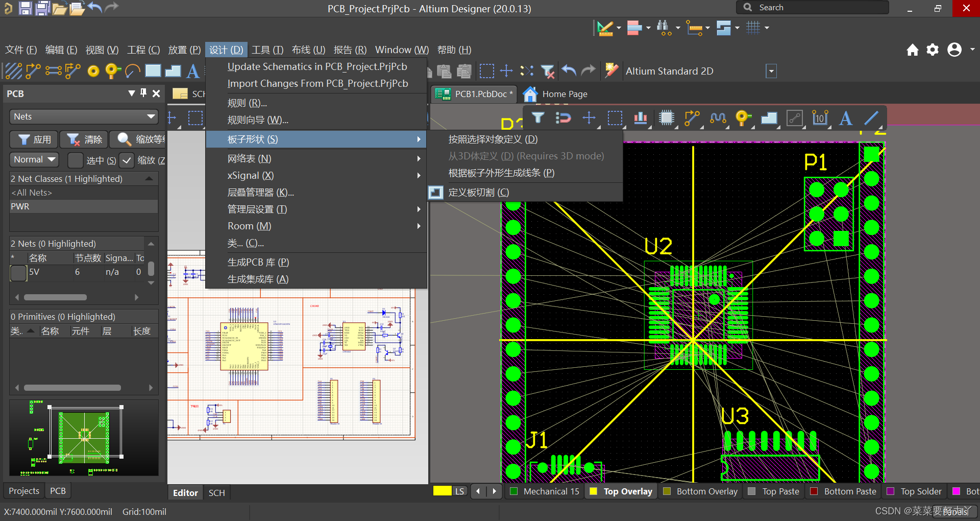Click the Open Project icon
The image size is (980, 521).
[77, 8]
